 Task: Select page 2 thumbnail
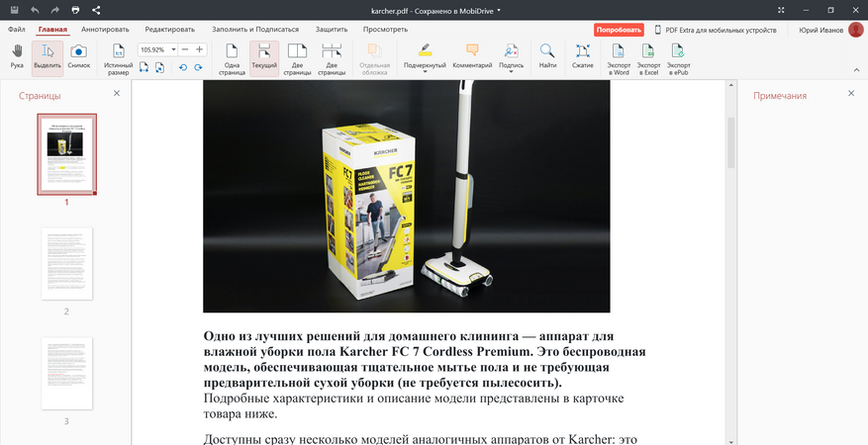(x=67, y=264)
